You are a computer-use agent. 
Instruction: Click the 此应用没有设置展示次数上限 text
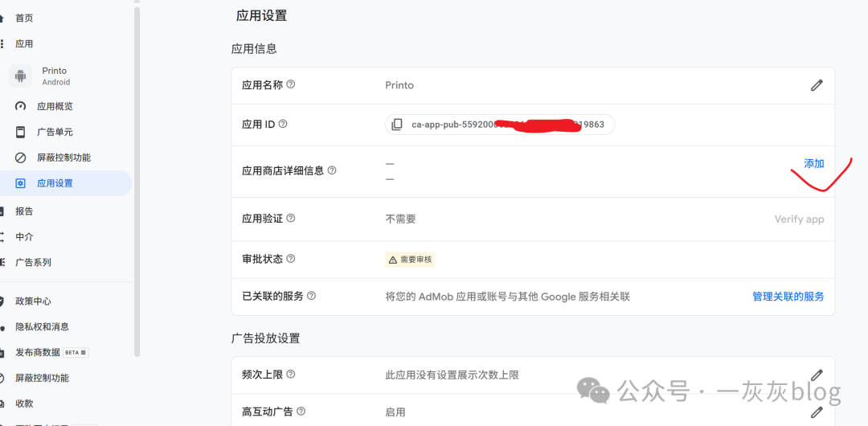tap(452, 375)
